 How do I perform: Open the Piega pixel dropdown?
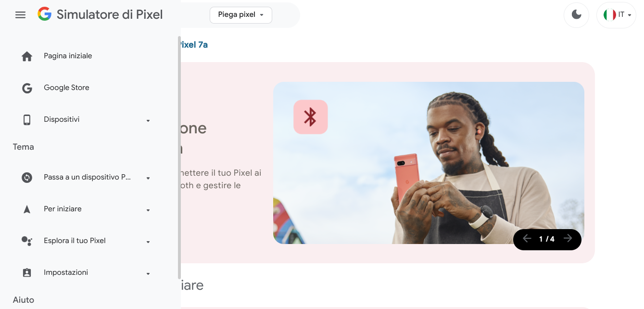241,15
